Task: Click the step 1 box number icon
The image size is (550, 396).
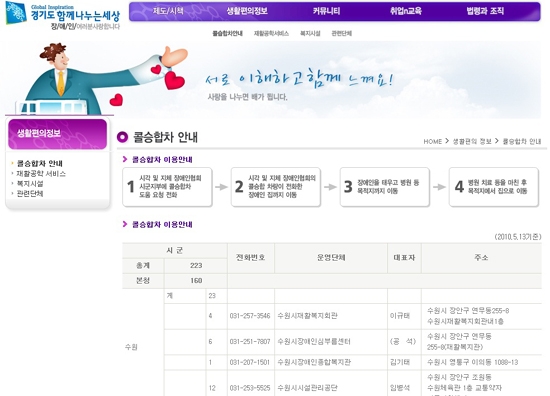Action: (x=131, y=187)
